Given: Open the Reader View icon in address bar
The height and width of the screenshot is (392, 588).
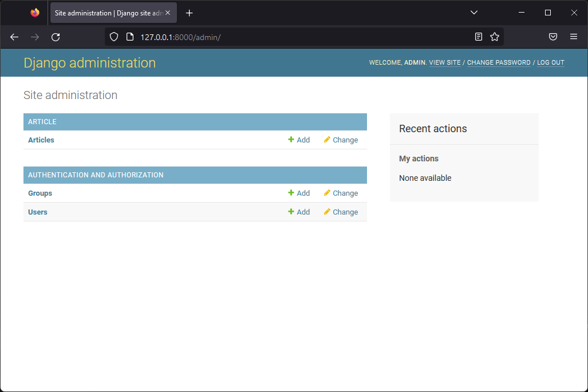Looking at the screenshot, I should coord(479,37).
